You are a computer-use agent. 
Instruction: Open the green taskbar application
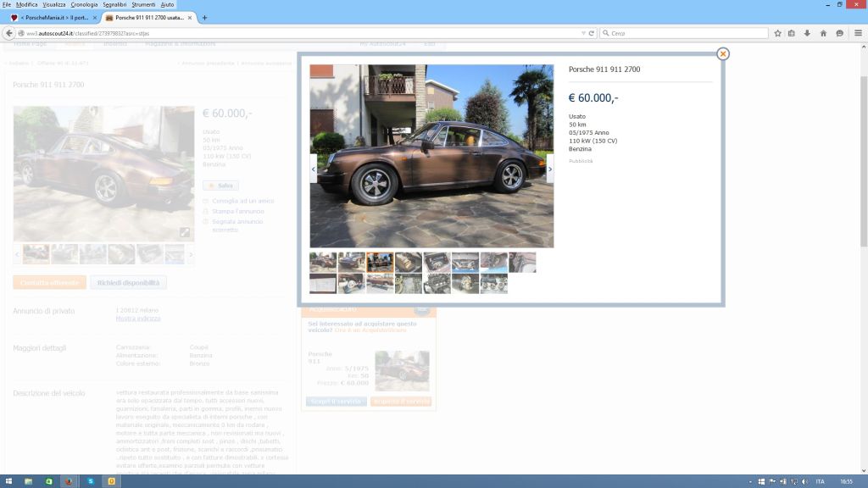[48, 481]
